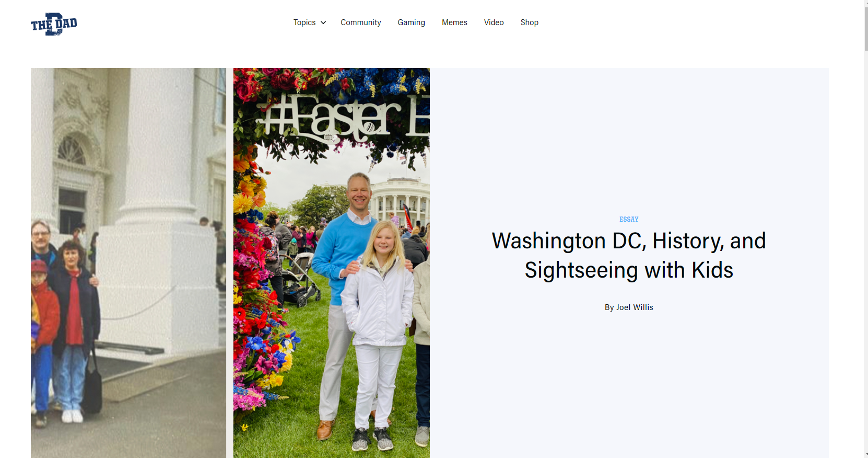Open the Video section
This screenshot has width=868, height=458.
[494, 22]
